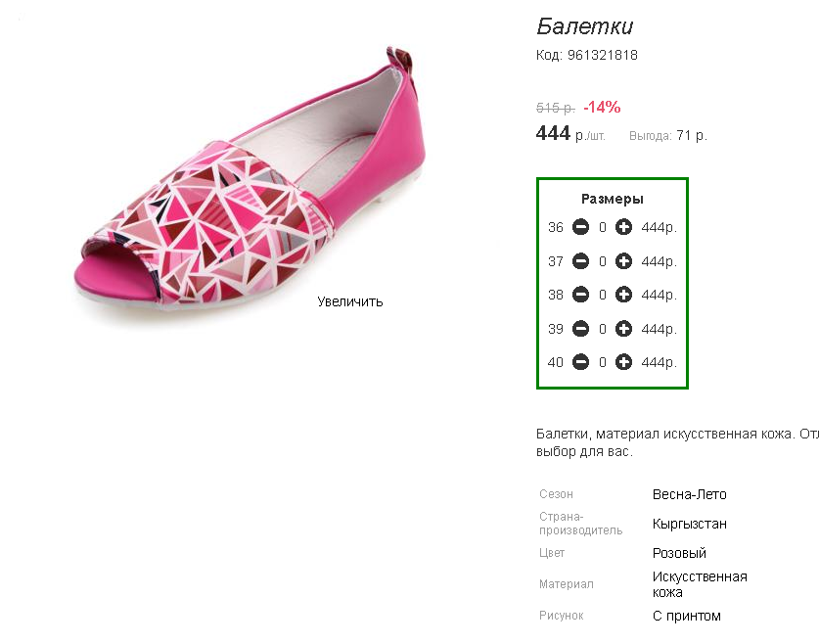The width and height of the screenshot is (819, 644).
Task: Increase quantity for size 36
Action: [x=623, y=227]
